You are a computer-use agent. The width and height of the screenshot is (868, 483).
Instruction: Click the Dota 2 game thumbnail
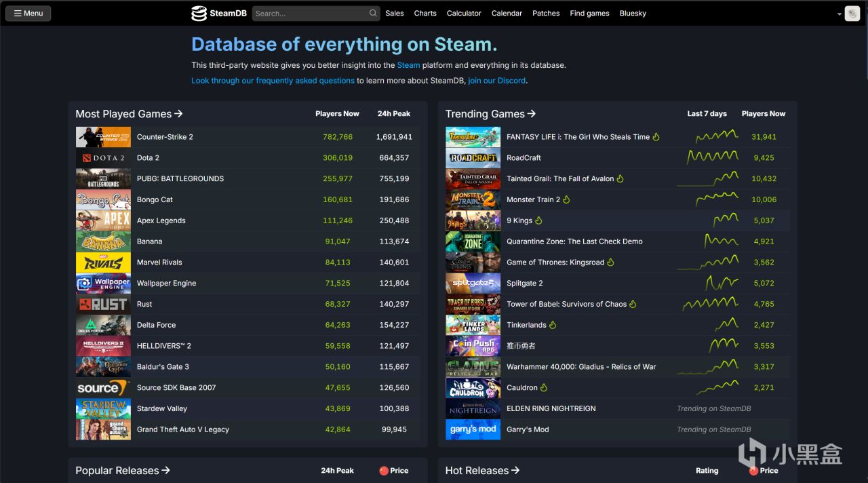(x=103, y=158)
